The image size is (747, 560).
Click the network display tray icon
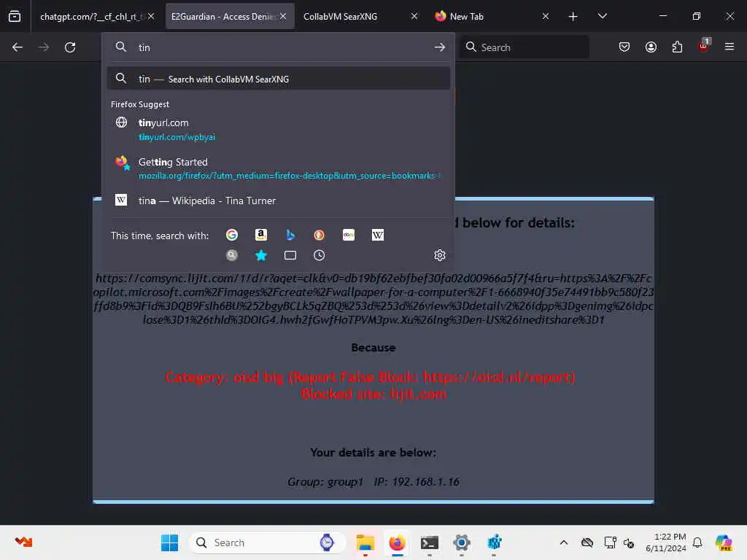[x=610, y=542]
